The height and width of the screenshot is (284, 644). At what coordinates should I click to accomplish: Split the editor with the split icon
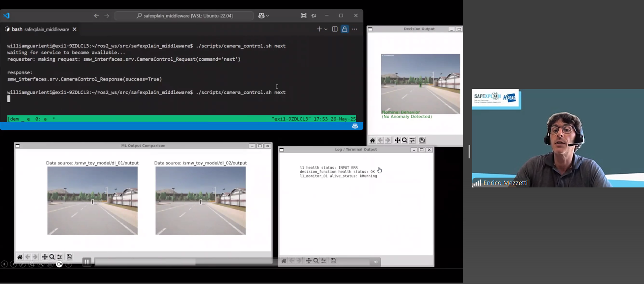pyautogui.click(x=335, y=29)
